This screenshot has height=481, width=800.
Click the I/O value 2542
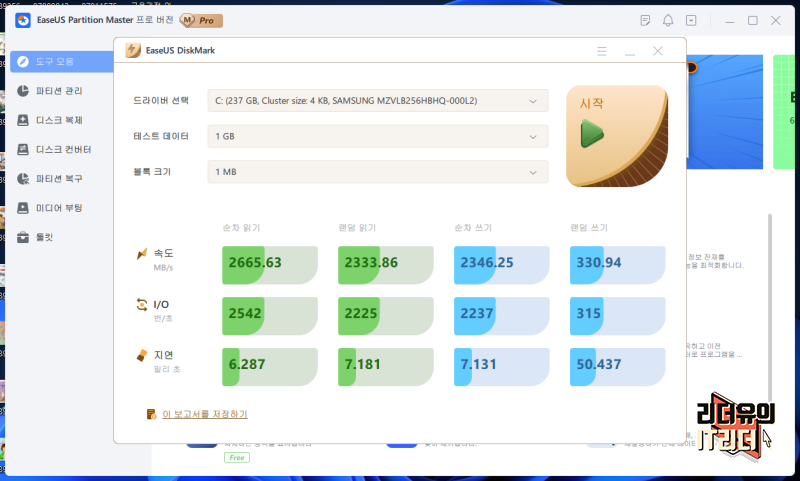click(x=245, y=313)
